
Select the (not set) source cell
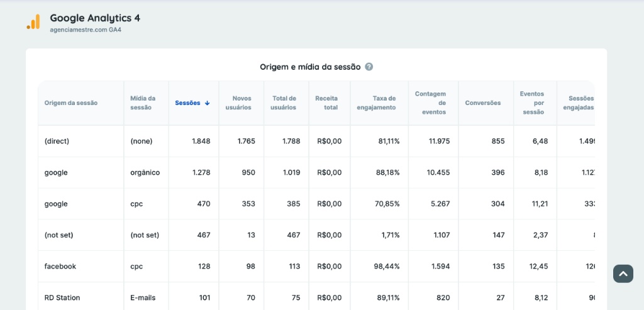click(58, 235)
